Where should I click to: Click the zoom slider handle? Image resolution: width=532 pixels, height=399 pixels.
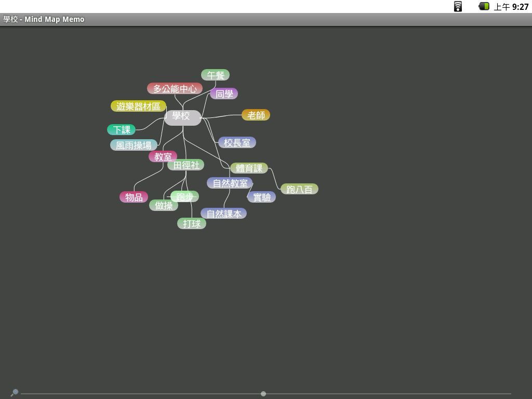click(x=263, y=394)
